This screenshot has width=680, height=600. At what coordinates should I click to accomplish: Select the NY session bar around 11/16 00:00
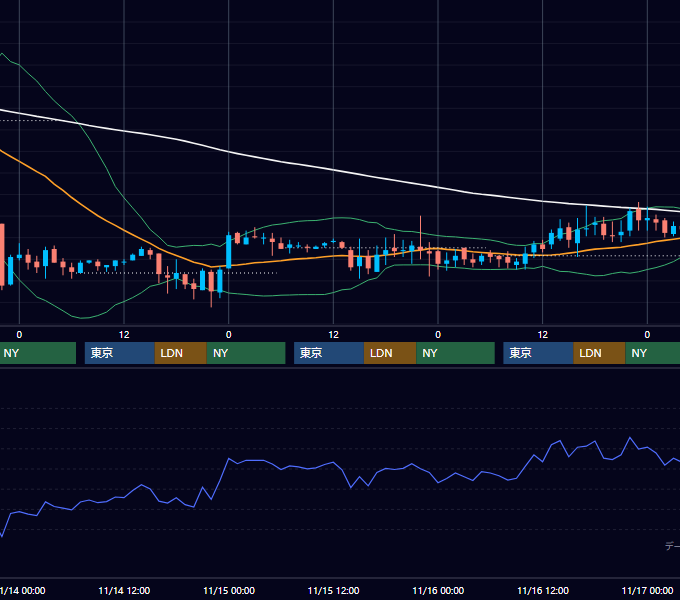pos(455,353)
